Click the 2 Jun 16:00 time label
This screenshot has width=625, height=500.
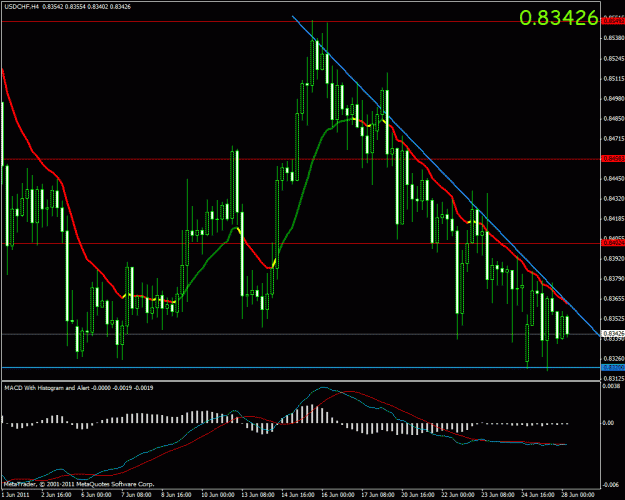pos(55,495)
